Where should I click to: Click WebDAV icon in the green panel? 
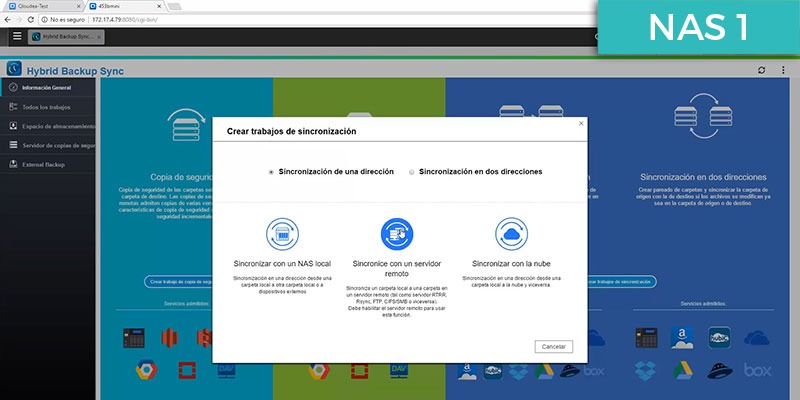(x=399, y=371)
